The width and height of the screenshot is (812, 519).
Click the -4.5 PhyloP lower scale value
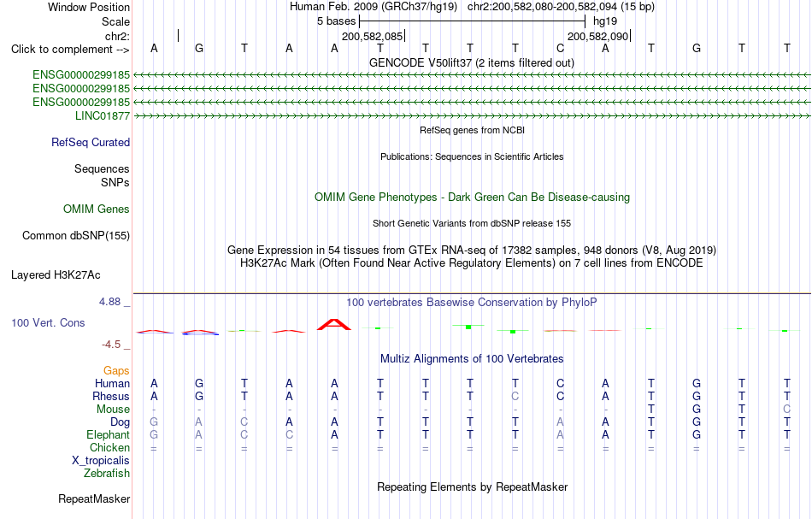(111, 345)
